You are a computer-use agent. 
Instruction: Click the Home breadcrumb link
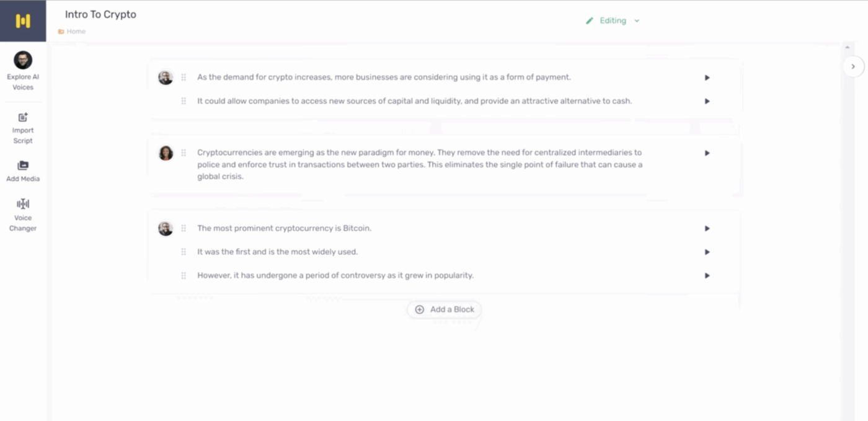click(76, 32)
